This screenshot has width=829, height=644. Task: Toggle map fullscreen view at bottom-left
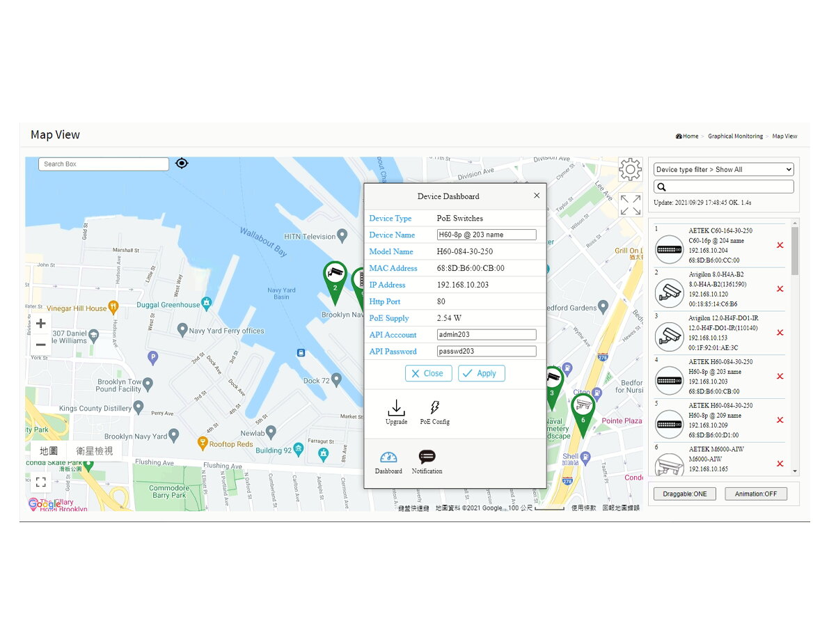tap(40, 482)
